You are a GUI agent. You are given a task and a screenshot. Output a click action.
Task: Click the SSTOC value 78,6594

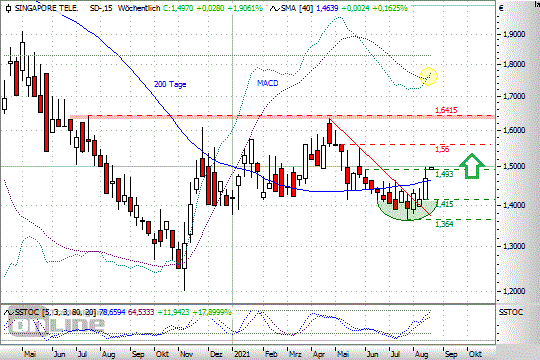[112, 312]
